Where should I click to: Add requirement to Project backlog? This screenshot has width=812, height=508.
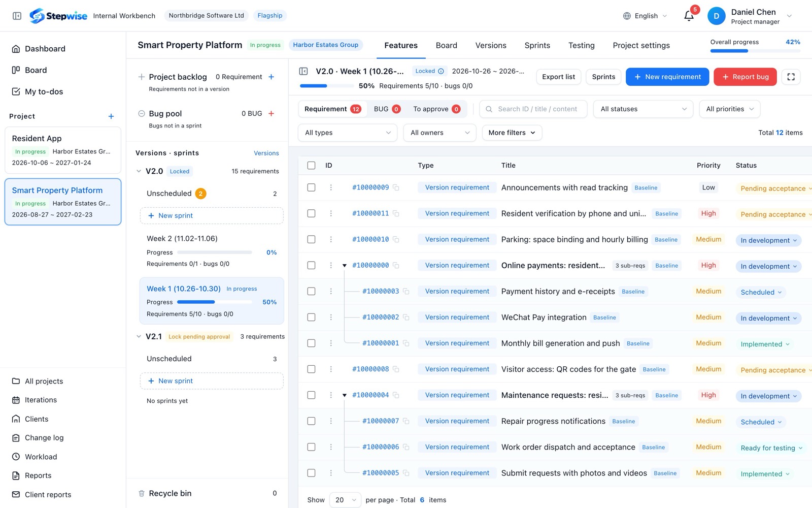[272, 77]
